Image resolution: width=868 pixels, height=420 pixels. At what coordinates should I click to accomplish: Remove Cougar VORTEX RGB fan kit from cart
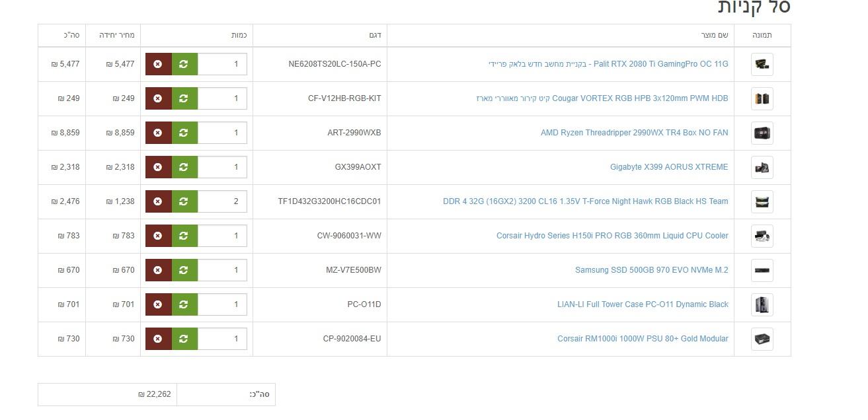(x=158, y=98)
